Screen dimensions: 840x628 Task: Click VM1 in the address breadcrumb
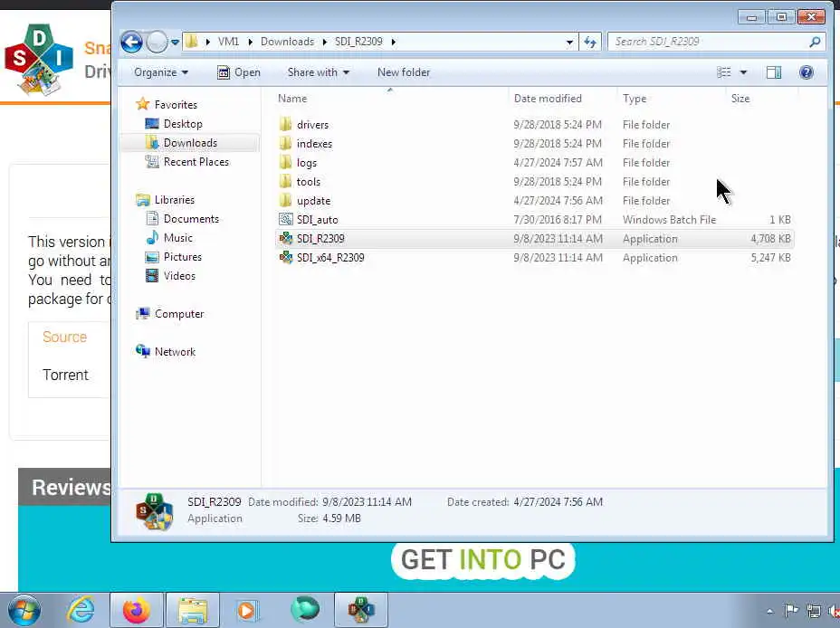[x=228, y=42]
